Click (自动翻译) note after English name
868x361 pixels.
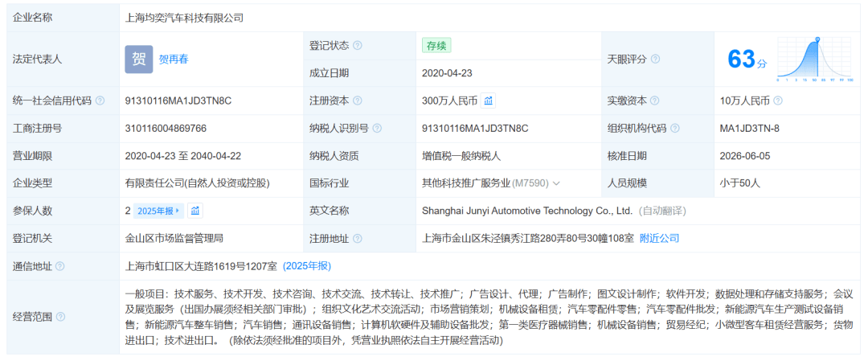[x=662, y=211]
